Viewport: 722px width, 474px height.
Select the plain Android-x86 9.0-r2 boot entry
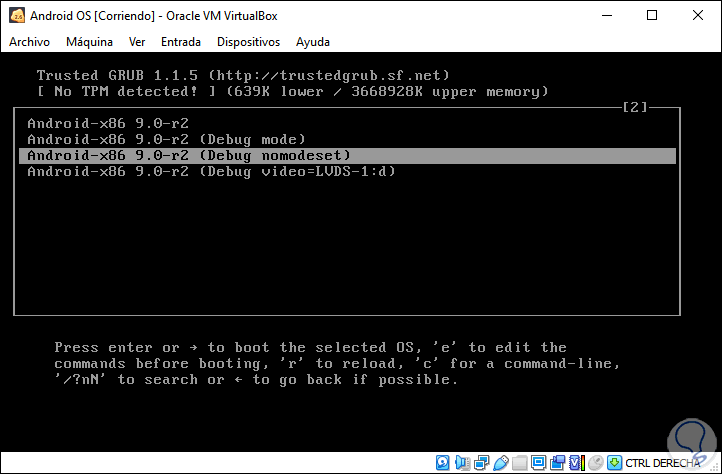tap(348, 123)
